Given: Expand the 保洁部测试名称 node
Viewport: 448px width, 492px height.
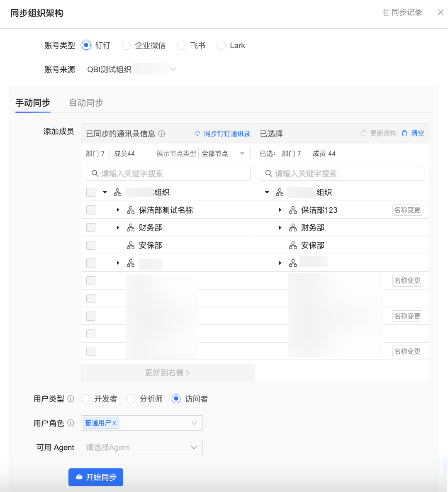Looking at the screenshot, I should pyautogui.click(x=118, y=210).
